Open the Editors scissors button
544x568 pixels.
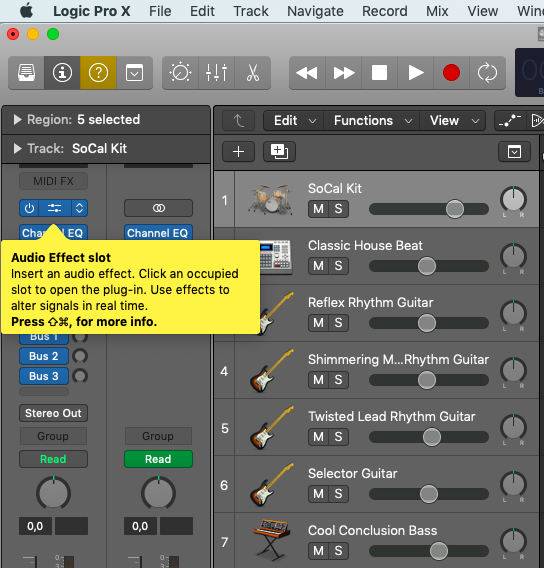(253, 73)
